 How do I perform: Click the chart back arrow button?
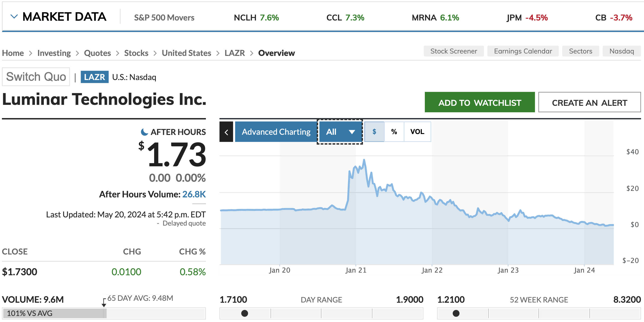[226, 132]
